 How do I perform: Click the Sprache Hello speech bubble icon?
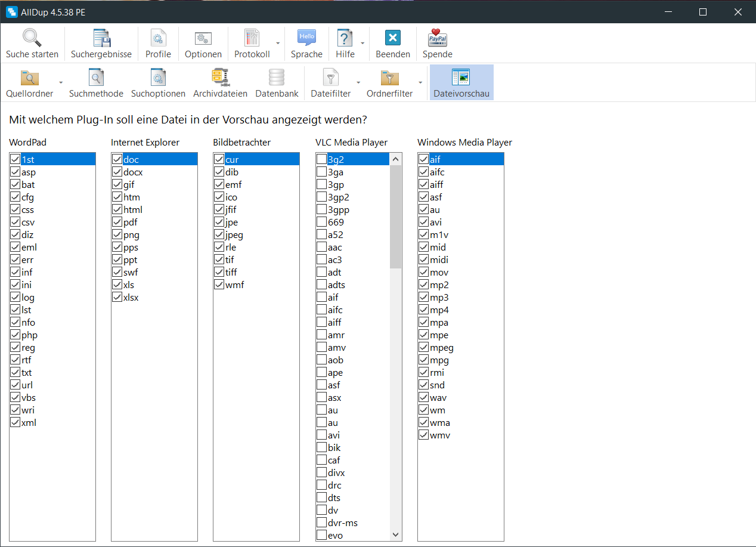tap(306, 38)
